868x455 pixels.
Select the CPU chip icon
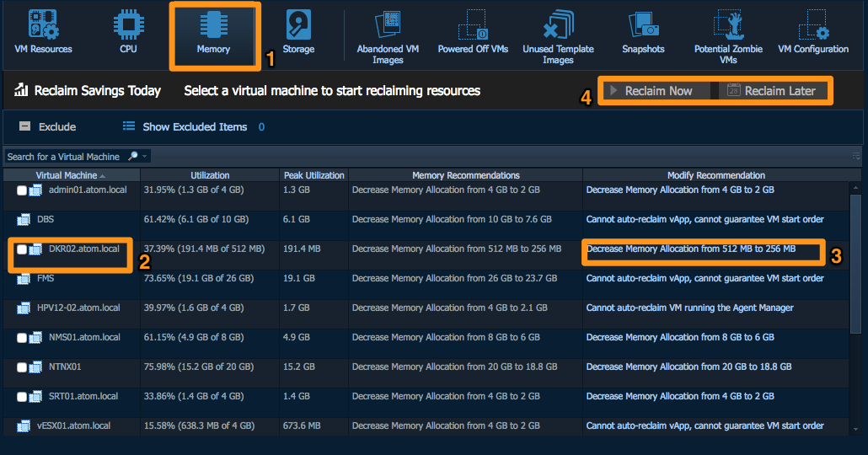pos(128,32)
